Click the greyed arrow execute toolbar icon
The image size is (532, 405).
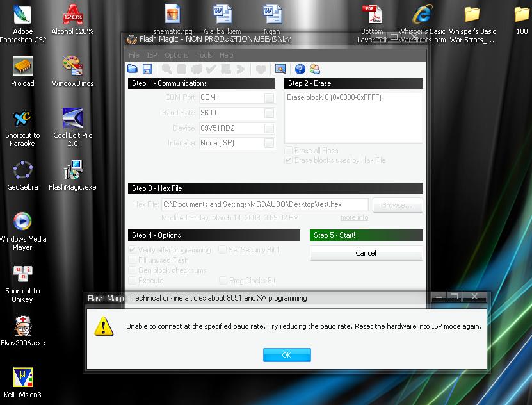[240, 69]
